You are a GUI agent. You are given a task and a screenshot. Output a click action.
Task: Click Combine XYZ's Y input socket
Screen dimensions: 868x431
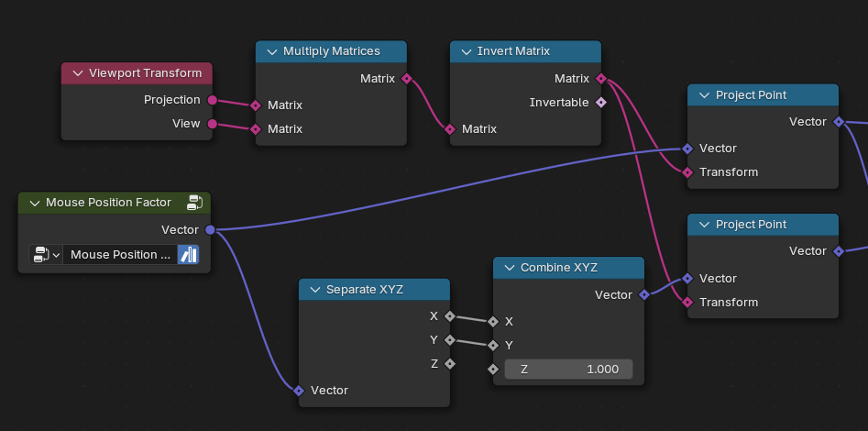pyautogui.click(x=493, y=346)
